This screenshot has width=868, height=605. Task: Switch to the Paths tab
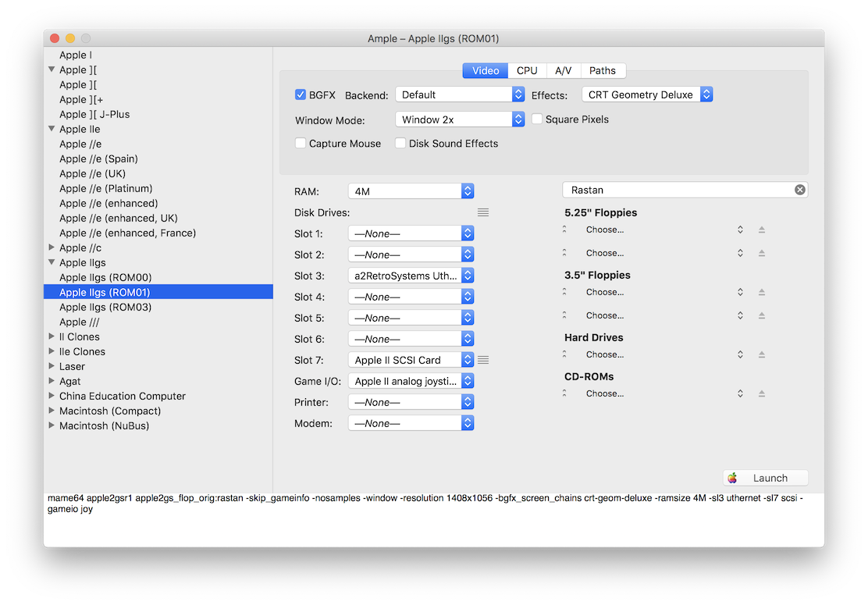coord(603,69)
